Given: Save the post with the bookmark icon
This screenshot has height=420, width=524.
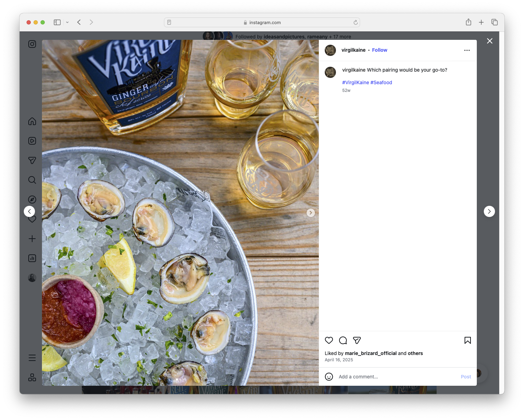Looking at the screenshot, I should [467, 340].
